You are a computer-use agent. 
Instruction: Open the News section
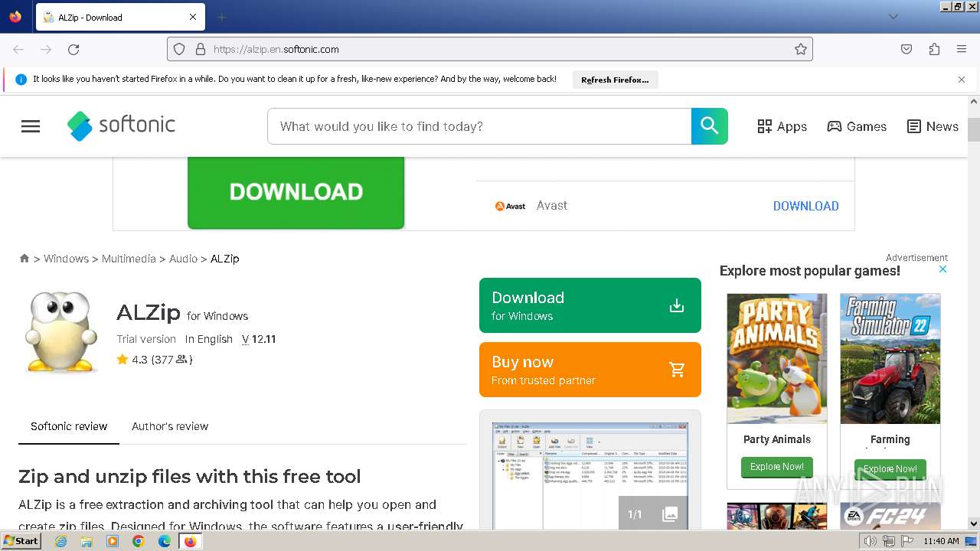point(933,126)
